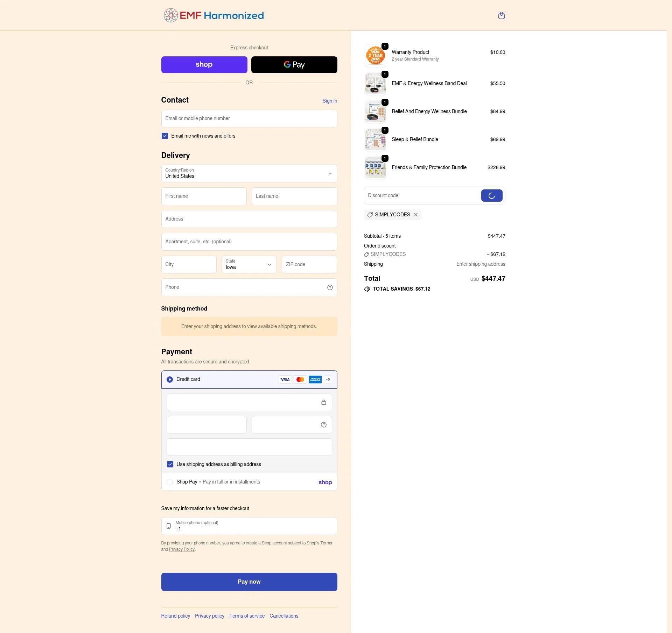Focus the Last name field

[x=294, y=196]
